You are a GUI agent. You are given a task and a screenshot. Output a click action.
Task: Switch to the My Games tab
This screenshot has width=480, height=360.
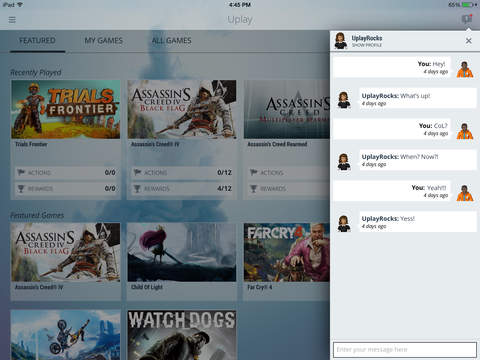pos(104,41)
